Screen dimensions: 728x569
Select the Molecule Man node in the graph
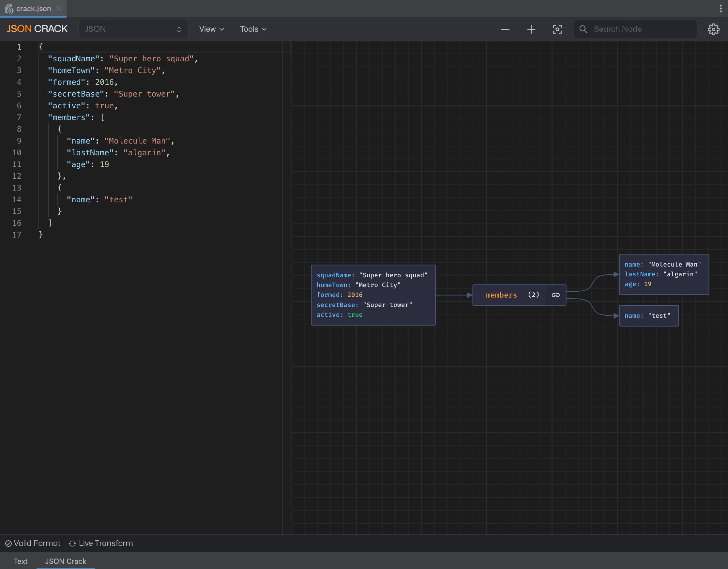tap(663, 274)
